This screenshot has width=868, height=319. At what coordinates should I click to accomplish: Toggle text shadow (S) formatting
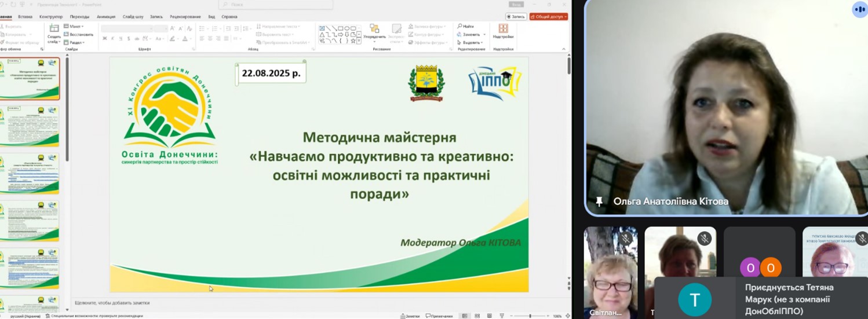[x=128, y=39]
